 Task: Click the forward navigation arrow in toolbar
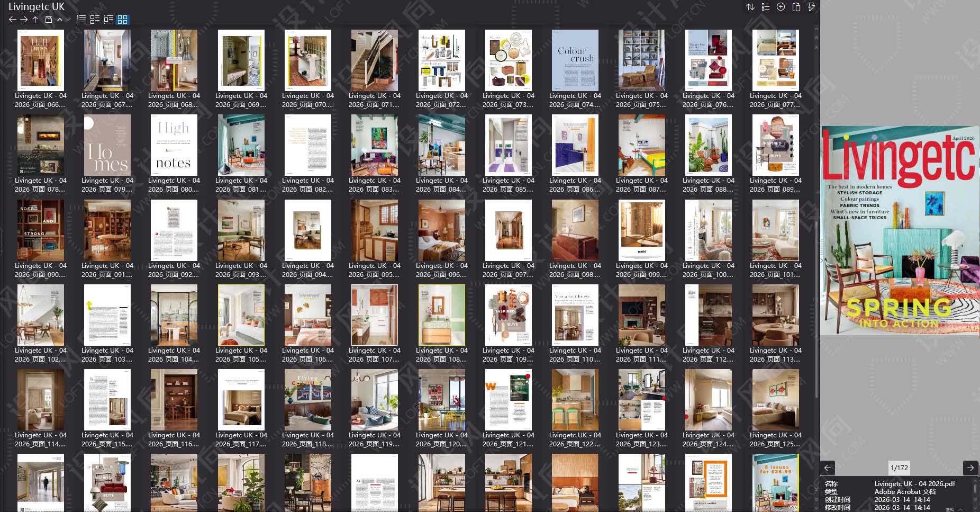pyautogui.click(x=24, y=20)
